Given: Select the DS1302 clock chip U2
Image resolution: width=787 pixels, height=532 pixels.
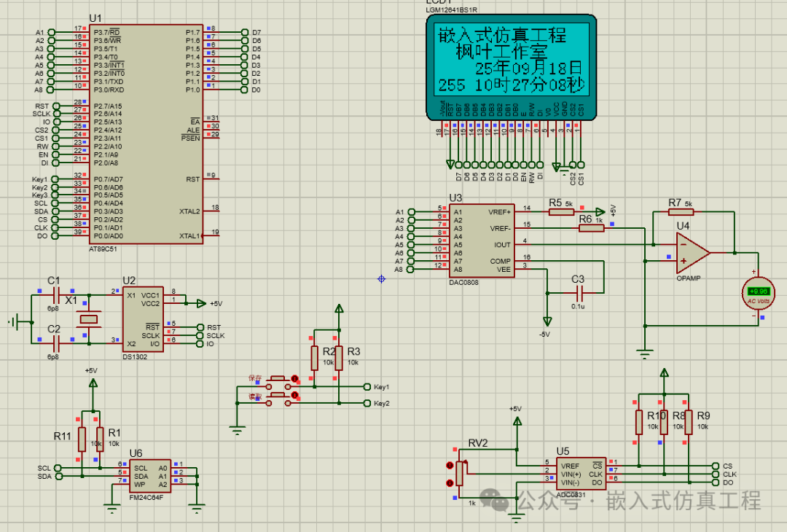Looking at the screenshot, I should click(x=143, y=319).
